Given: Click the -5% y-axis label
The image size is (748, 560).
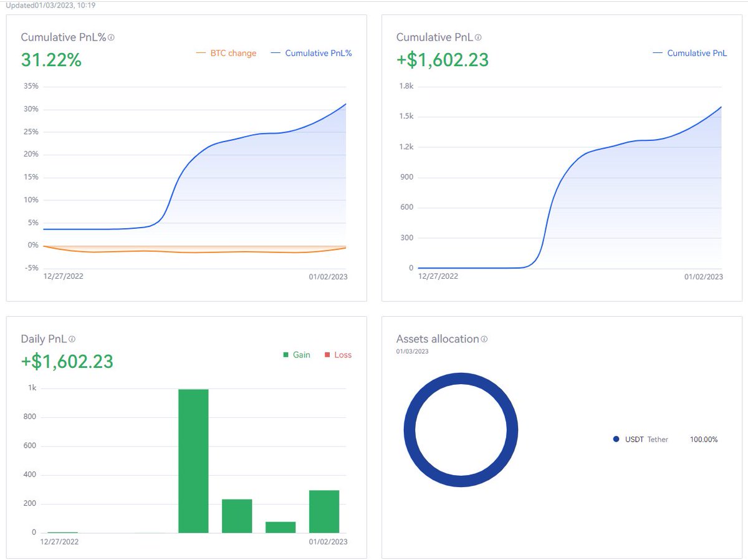Looking at the screenshot, I should [31, 268].
